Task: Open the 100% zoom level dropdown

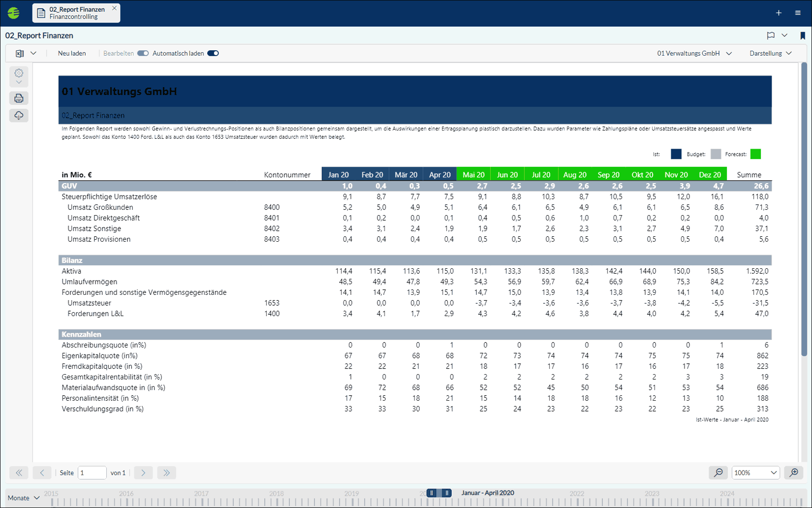Action: point(755,473)
